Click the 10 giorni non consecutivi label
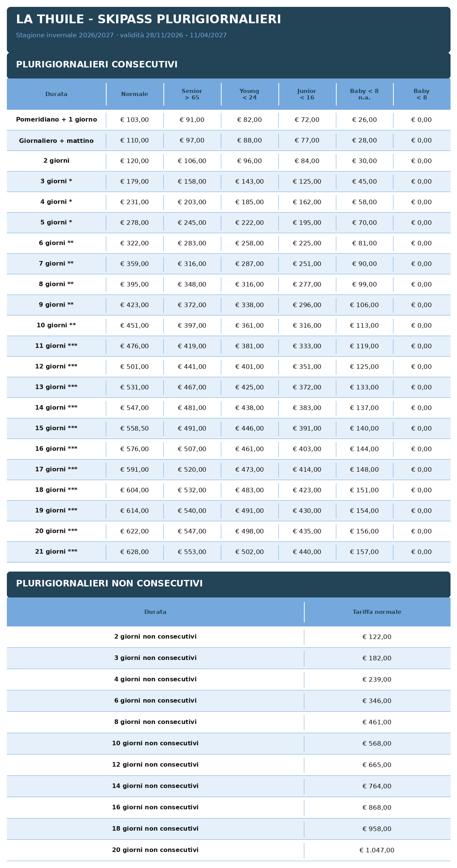 coord(155,743)
